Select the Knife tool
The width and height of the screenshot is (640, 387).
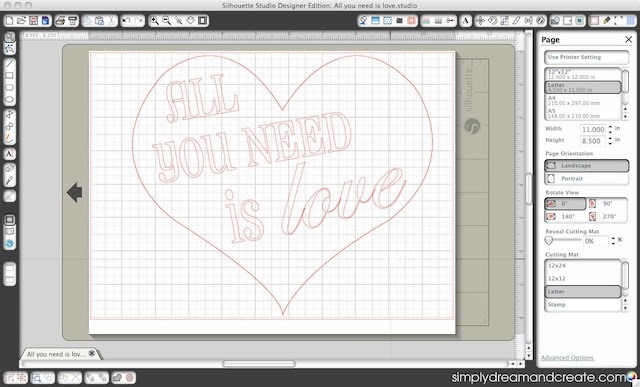click(9, 180)
